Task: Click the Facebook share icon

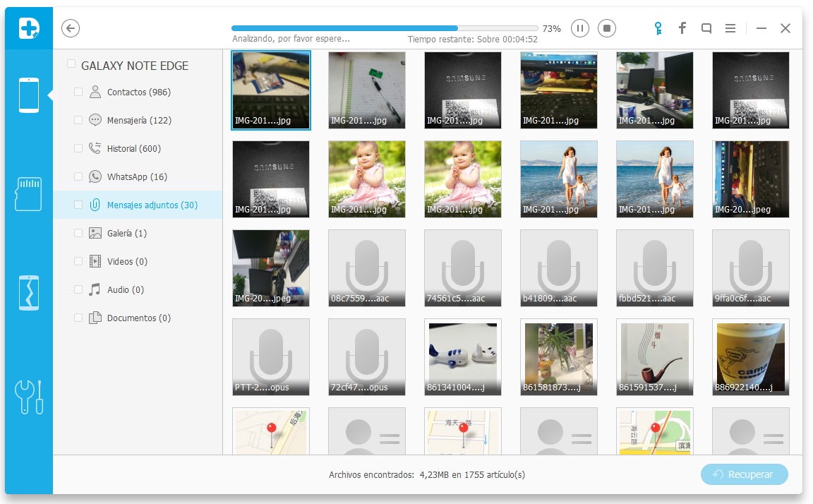Action: click(682, 28)
